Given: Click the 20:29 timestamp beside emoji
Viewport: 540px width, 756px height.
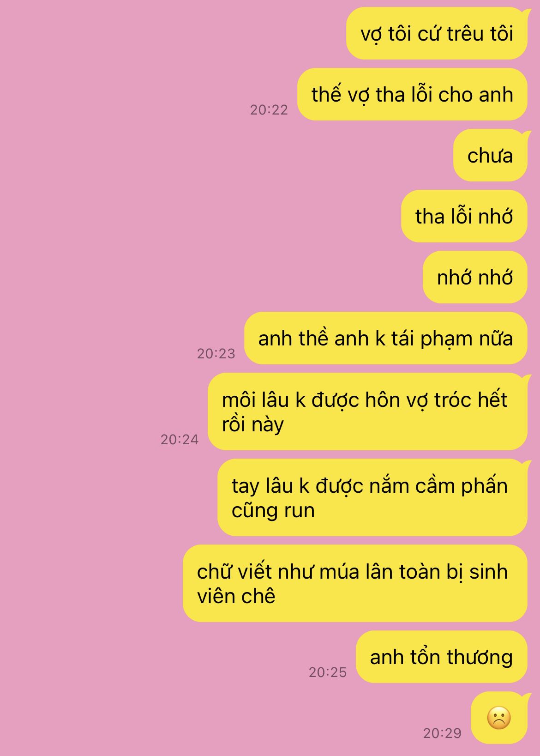Looking at the screenshot, I should tap(443, 733).
